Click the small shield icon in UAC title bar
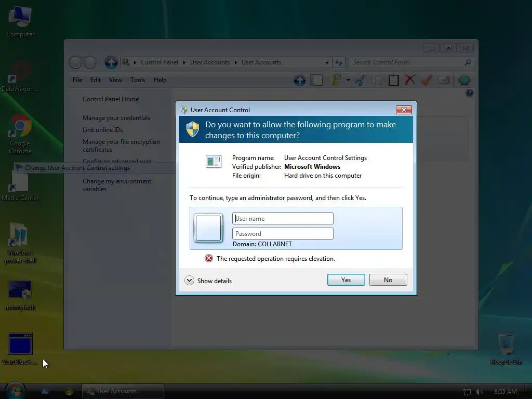Image resolution: width=532 pixels, height=399 pixels. coord(184,110)
